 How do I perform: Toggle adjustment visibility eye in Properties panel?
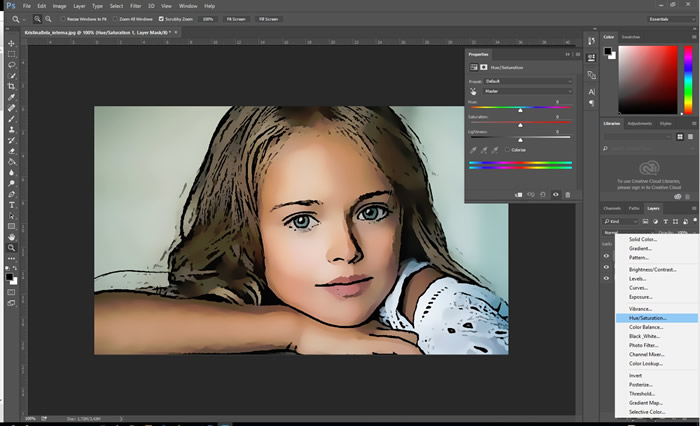coord(556,195)
